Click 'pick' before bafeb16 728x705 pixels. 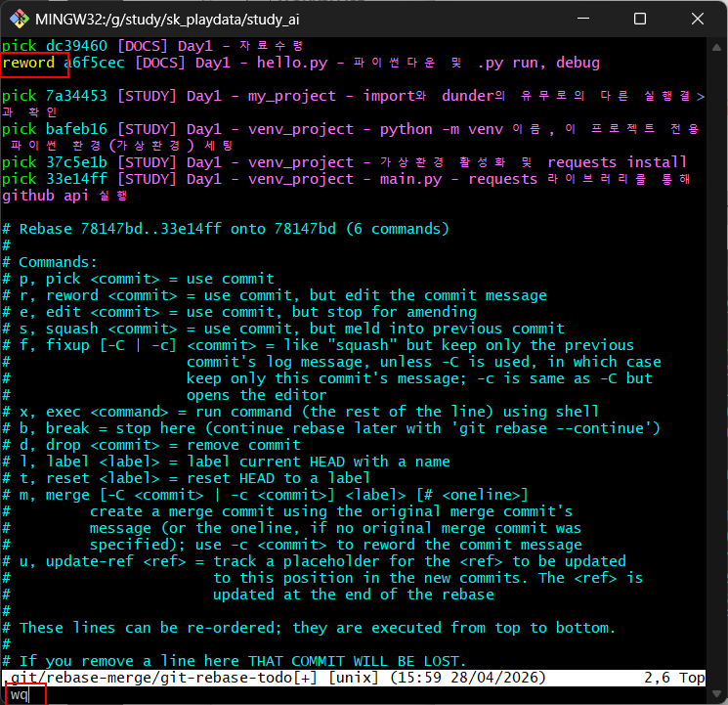tap(20, 129)
